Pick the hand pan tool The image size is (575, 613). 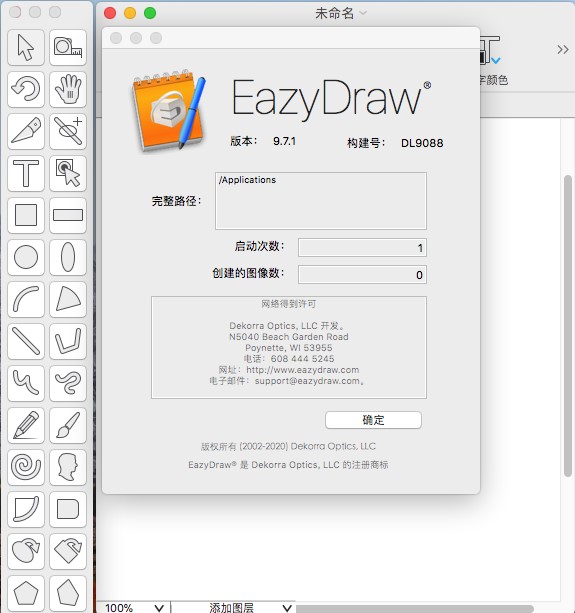68,90
